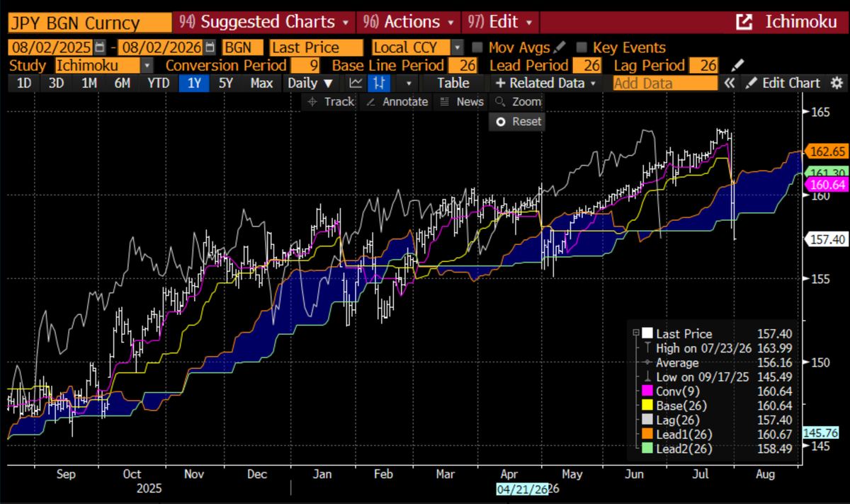Image resolution: width=850 pixels, height=504 pixels.
Task: Select the 1D time range tab
Action: pos(24,83)
